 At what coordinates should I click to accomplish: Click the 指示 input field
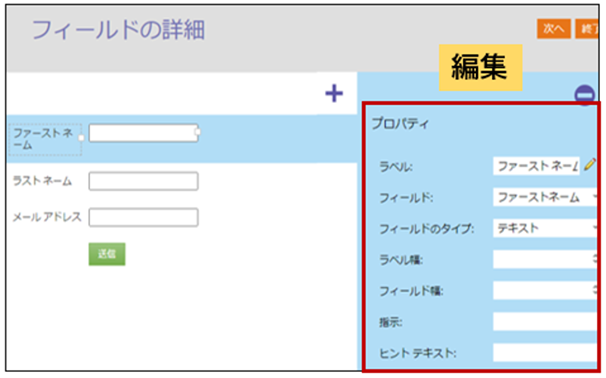click(x=545, y=322)
